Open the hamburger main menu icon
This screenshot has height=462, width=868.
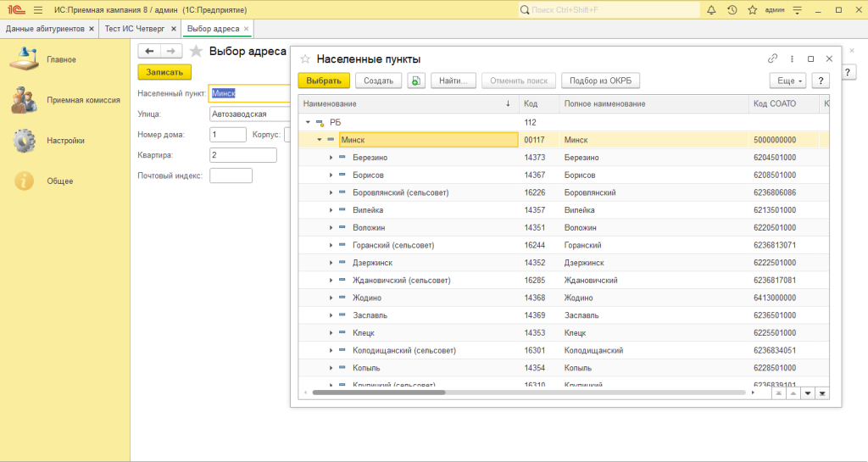[x=38, y=10]
